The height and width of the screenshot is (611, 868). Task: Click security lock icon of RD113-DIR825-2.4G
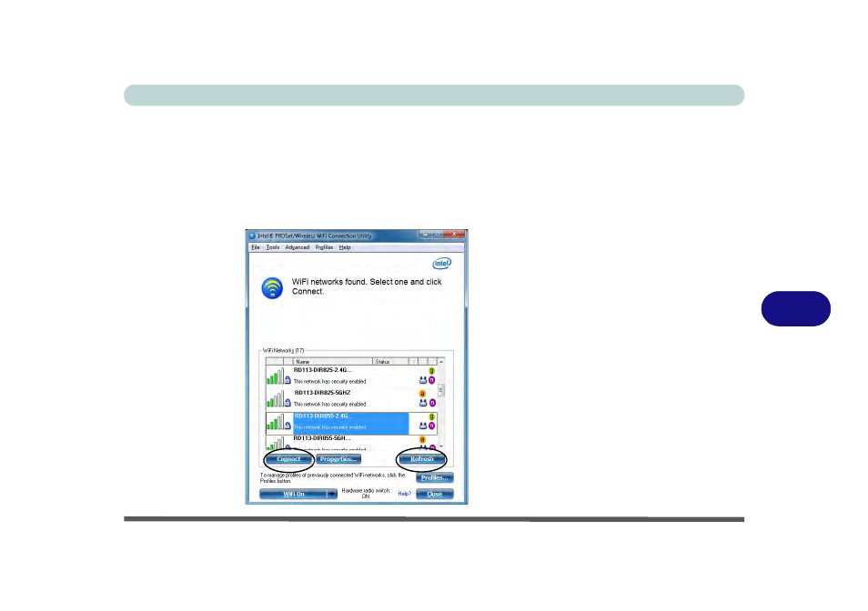[x=288, y=380]
